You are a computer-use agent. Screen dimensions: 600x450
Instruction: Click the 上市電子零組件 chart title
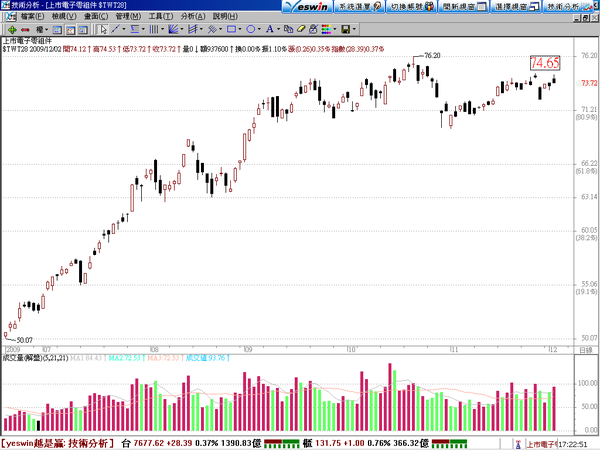(x=27, y=41)
